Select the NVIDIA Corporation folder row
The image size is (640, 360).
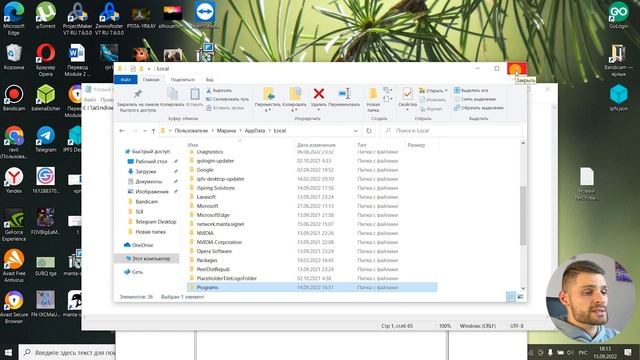[312, 242]
